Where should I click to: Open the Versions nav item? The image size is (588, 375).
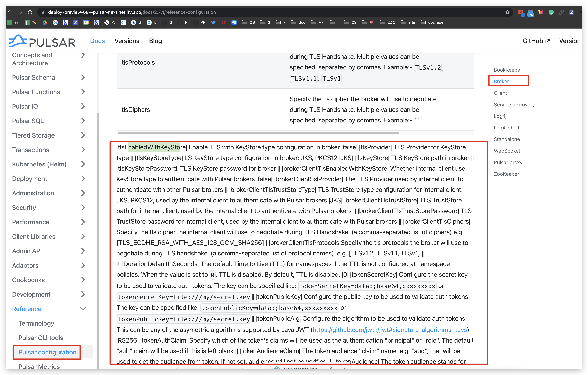pyautogui.click(x=127, y=41)
